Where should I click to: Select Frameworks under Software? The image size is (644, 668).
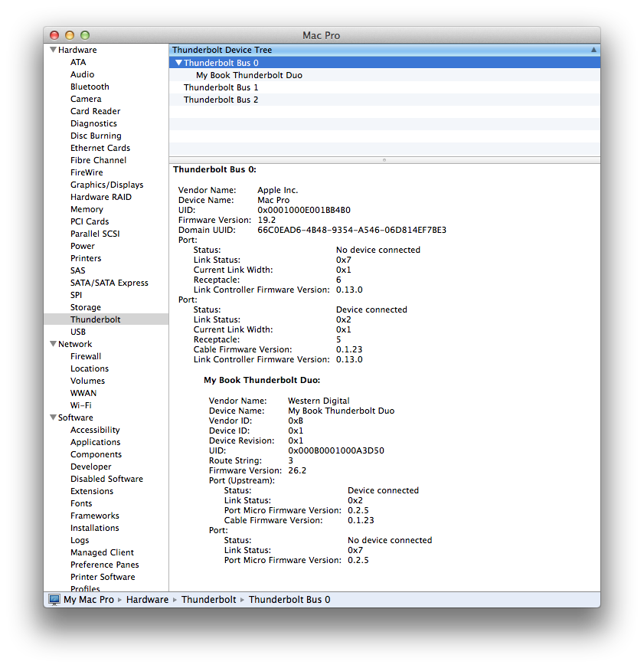[94, 516]
